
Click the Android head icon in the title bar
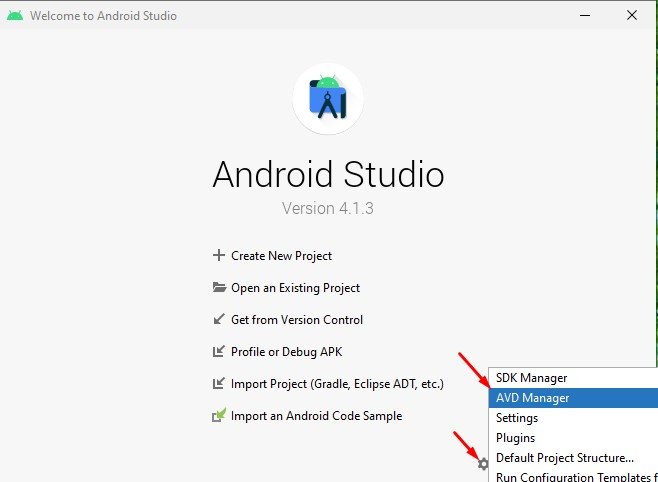coord(15,16)
